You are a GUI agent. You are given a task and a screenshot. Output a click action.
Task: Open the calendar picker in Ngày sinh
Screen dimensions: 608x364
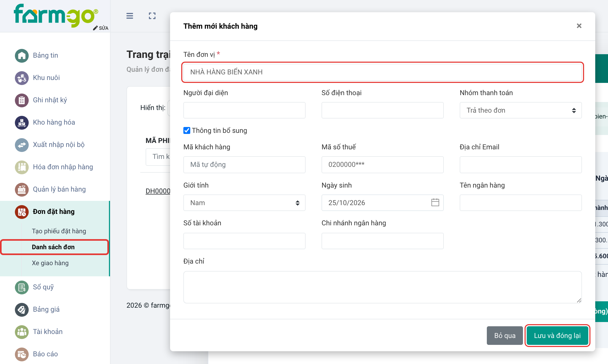pos(435,202)
